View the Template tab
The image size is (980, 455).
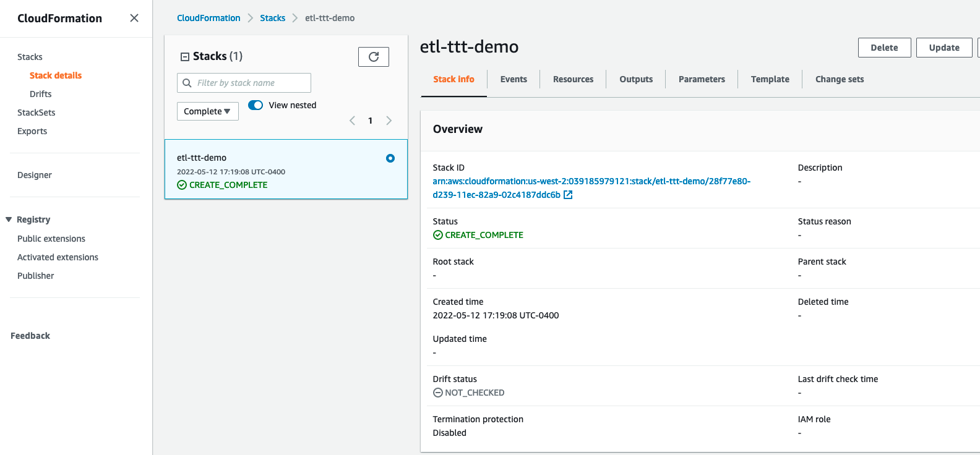point(770,79)
